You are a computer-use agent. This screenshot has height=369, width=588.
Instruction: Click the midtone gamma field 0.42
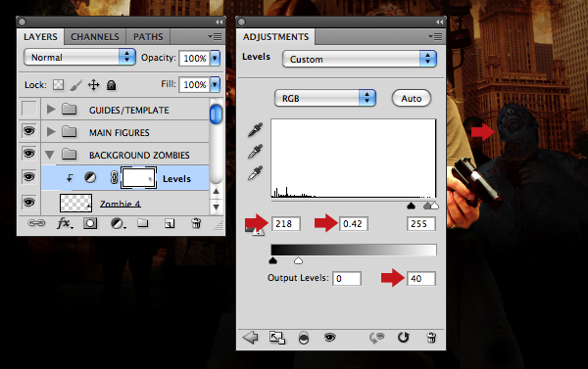point(353,223)
